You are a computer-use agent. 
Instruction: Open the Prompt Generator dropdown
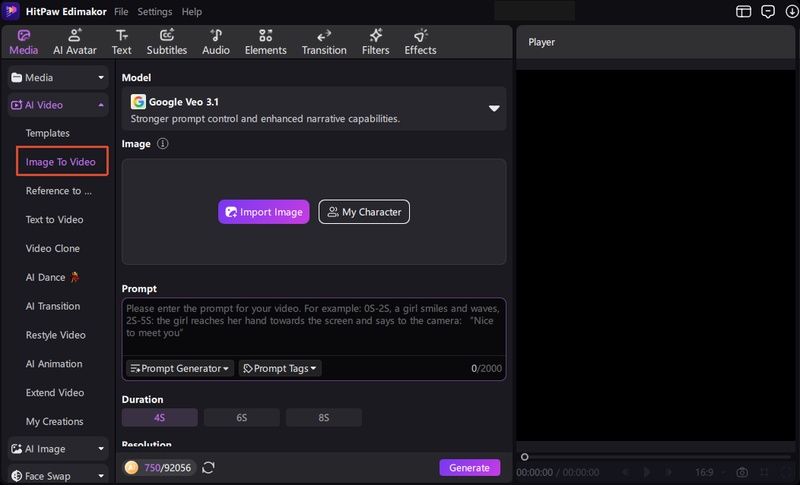pos(180,368)
